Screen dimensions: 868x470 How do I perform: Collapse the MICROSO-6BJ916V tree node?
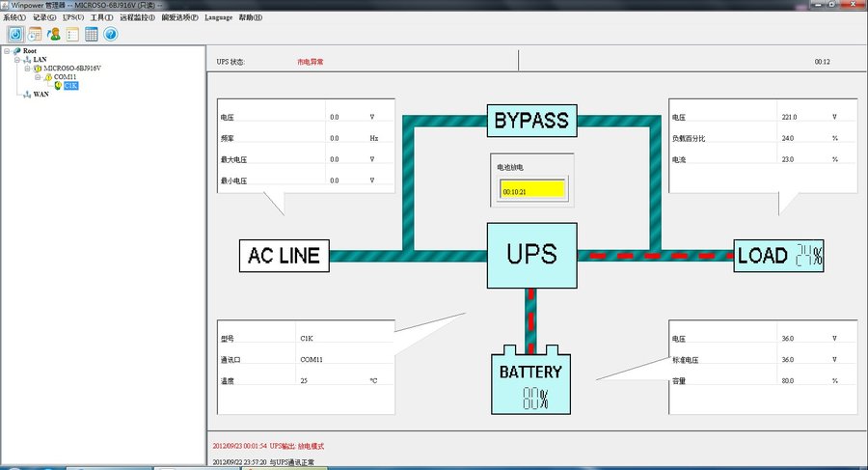point(27,69)
